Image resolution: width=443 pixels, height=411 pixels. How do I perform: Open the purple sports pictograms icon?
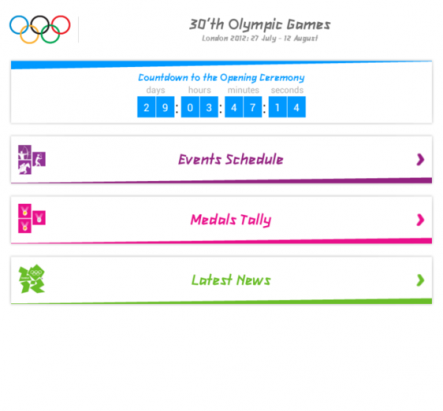32,159
